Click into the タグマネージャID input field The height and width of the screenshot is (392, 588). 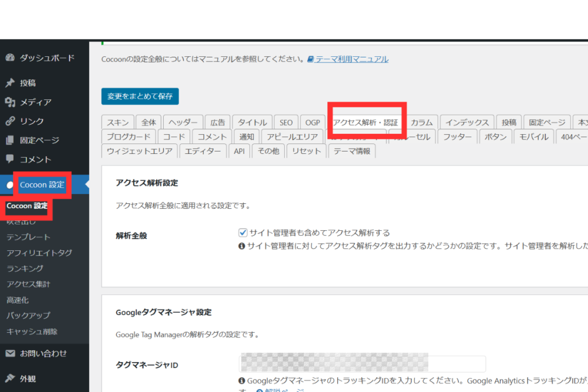point(362,364)
